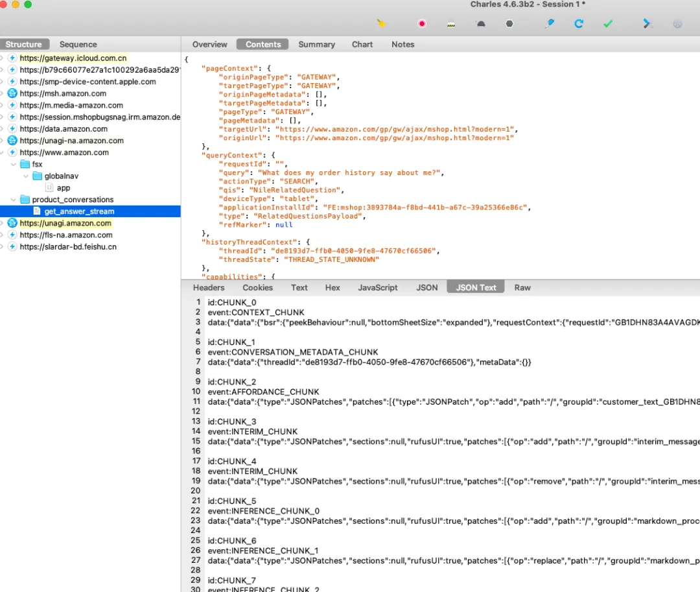Viewport: 700px width, 592px height.
Task: Open the Summary tab
Action: pos(316,44)
